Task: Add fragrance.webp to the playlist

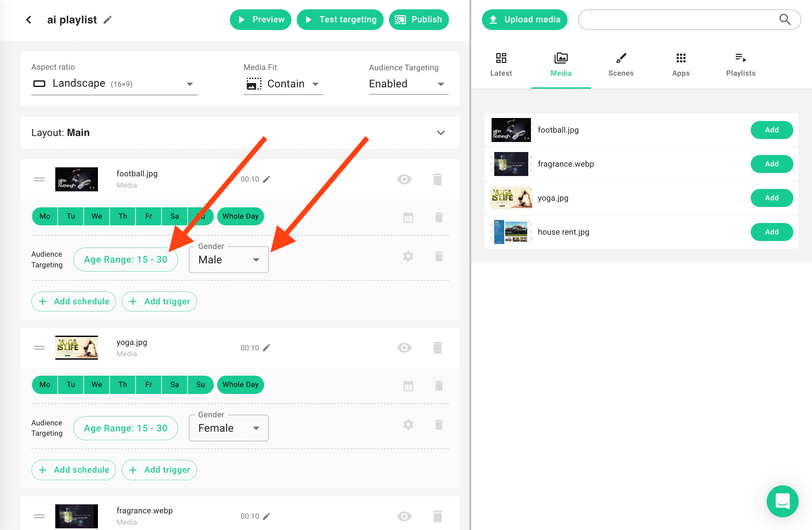Action: pos(771,164)
